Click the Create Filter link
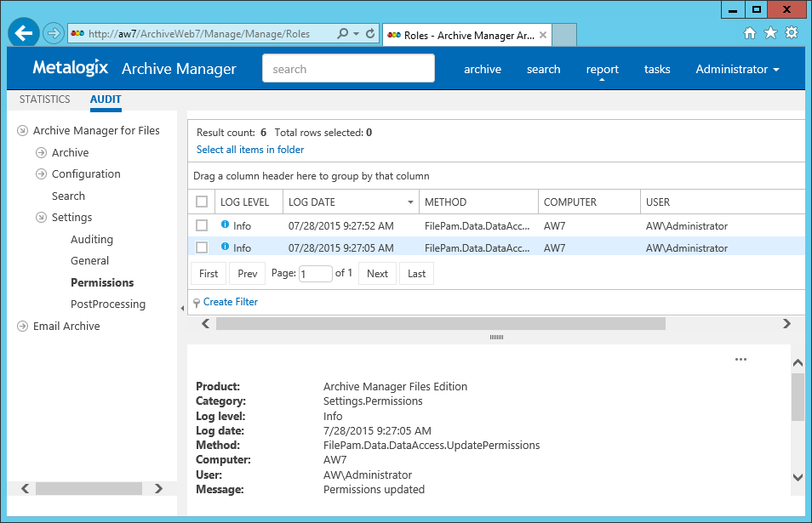Screen dimensions: 812x523 tap(230, 302)
